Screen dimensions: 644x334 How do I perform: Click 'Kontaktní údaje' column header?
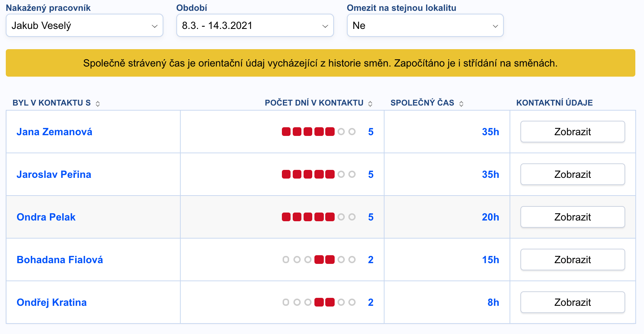tap(554, 103)
